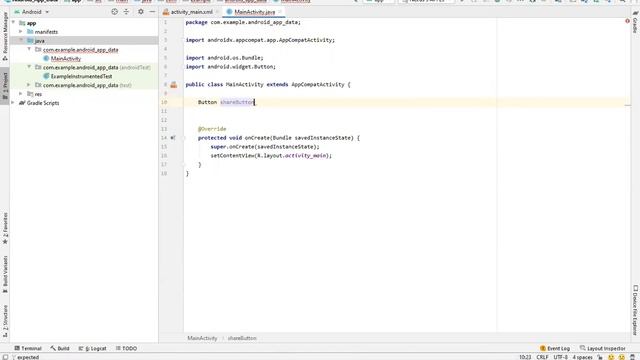Screen dimensions: 640x360
Task: Collapse the java folder
Action: click(21, 40)
